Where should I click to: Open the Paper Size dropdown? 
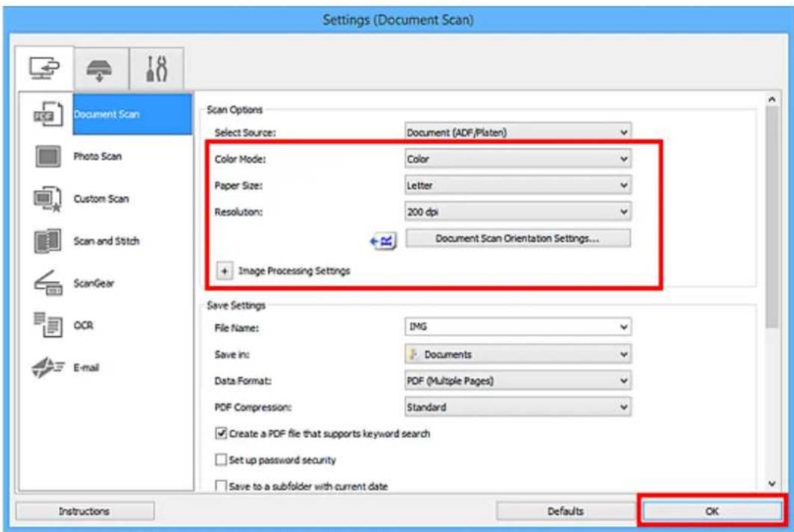(517, 185)
